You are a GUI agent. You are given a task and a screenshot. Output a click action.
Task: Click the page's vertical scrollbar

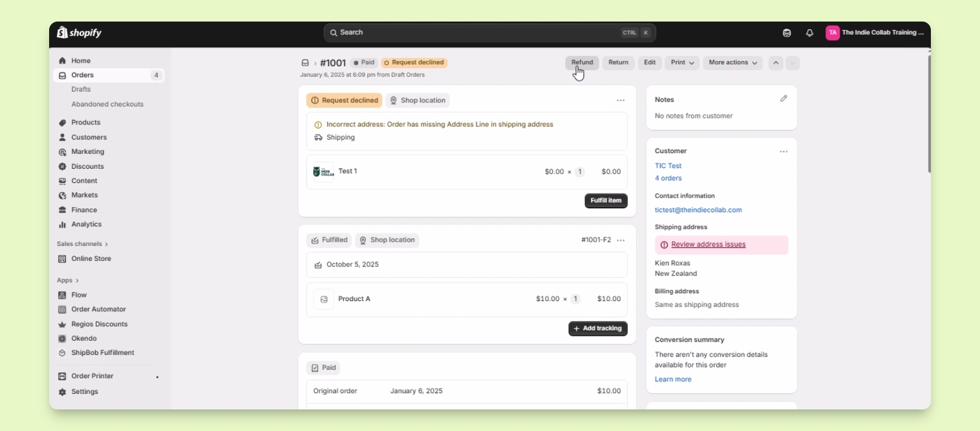pyautogui.click(x=929, y=114)
